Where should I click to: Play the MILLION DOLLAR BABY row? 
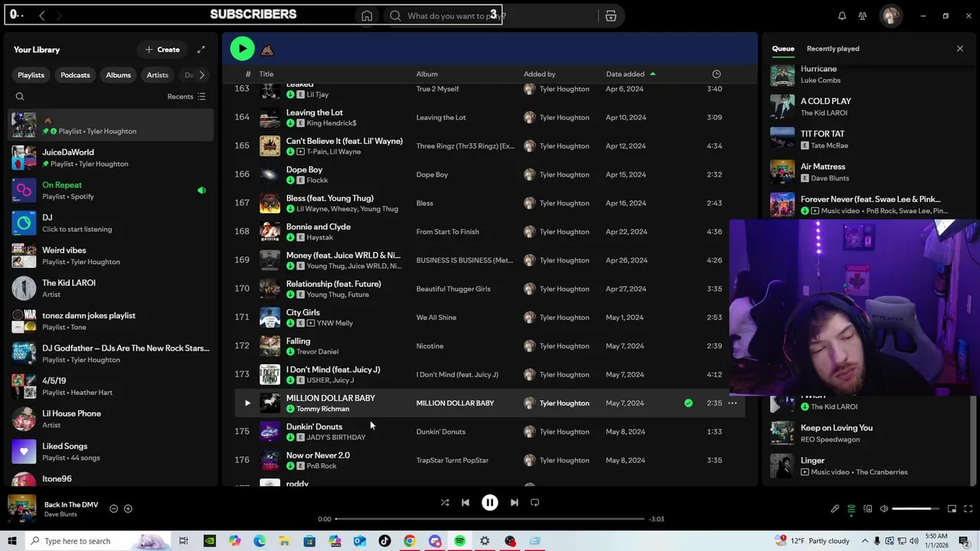[247, 403]
